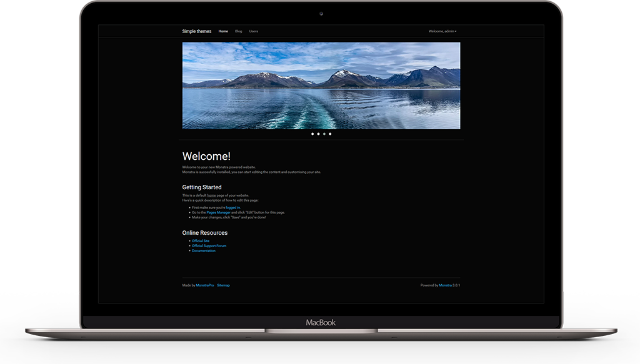
Task: Open the Users navigation tab
Action: tap(253, 31)
